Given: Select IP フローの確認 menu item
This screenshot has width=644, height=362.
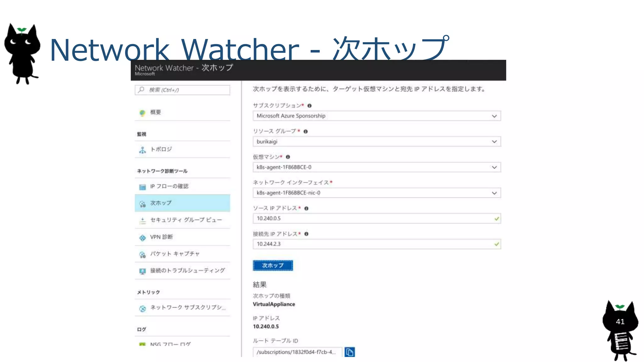Looking at the screenshot, I should point(182,186).
